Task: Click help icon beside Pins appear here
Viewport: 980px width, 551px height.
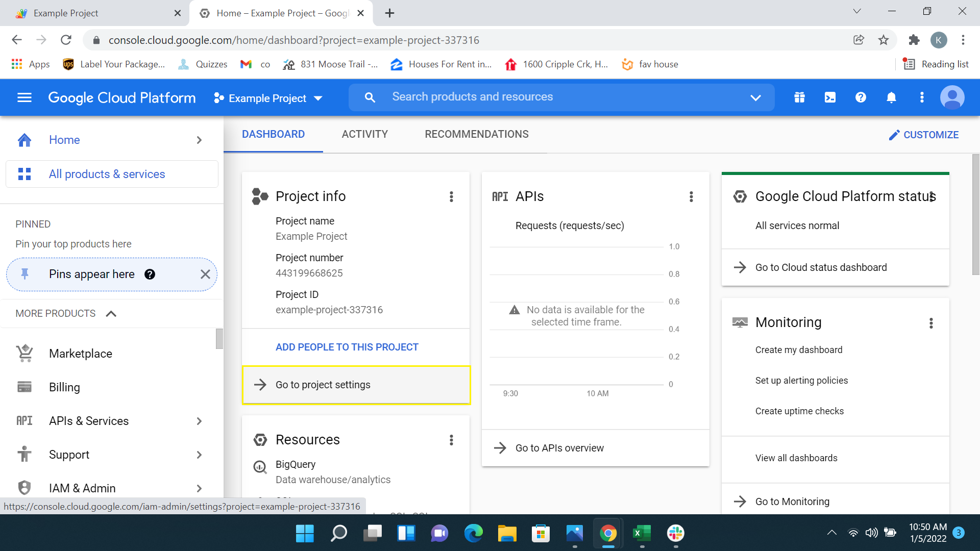Action: pos(150,274)
